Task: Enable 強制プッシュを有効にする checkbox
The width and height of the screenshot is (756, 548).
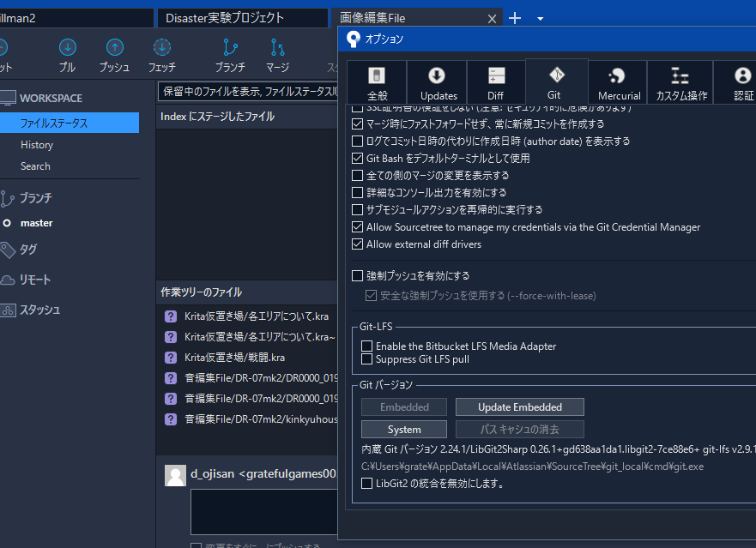Action: coord(357,275)
